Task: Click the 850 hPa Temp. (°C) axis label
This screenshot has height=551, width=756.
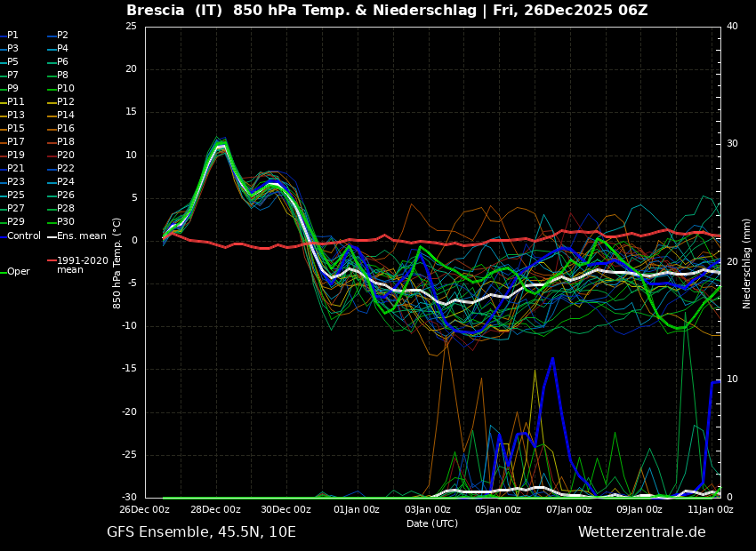Action: [117, 263]
